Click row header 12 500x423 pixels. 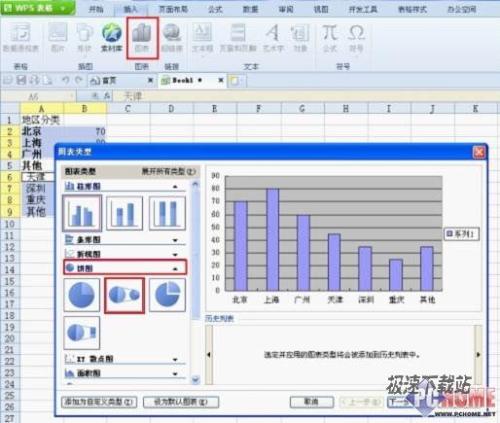pos(10,247)
